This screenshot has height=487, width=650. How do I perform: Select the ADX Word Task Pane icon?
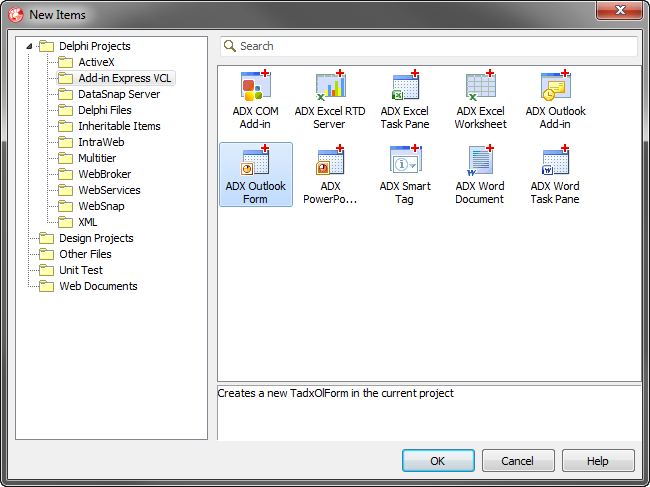pos(555,161)
